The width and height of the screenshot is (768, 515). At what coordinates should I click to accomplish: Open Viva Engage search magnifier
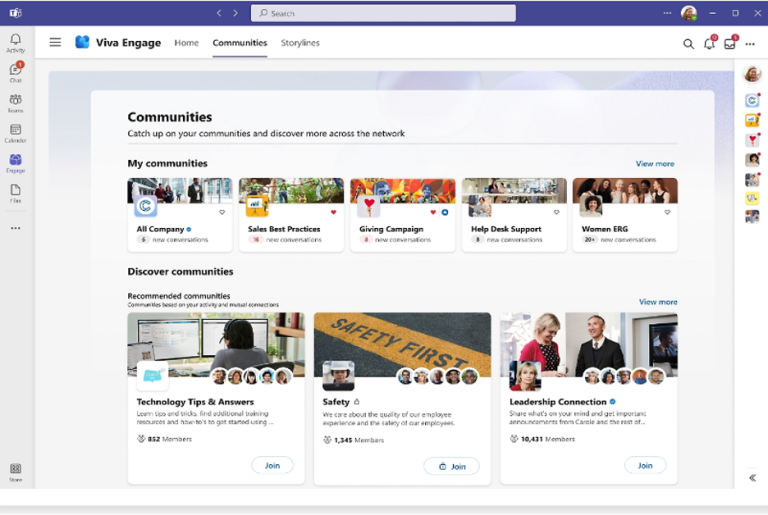click(688, 44)
